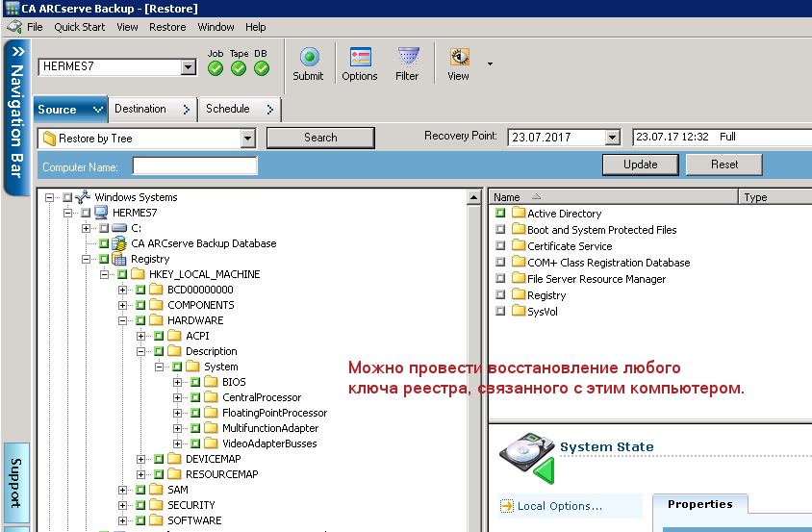
Task: Click the Local Options arrow icon
Action: click(x=507, y=506)
